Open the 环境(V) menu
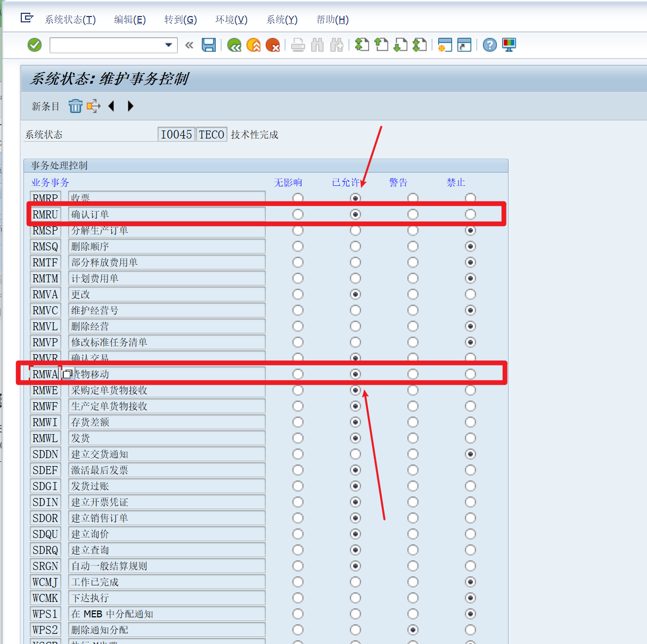Viewport: 647px width, 644px height. [x=231, y=19]
